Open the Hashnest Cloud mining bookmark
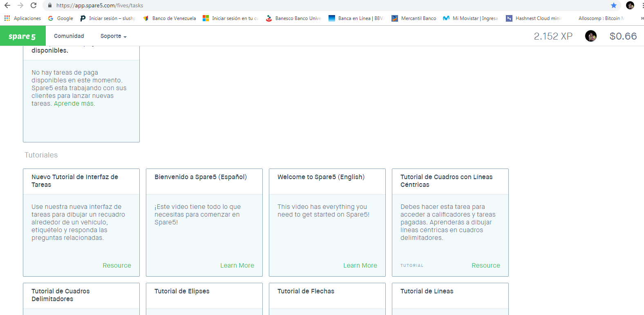The image size is (644, 315). point(534,18)
